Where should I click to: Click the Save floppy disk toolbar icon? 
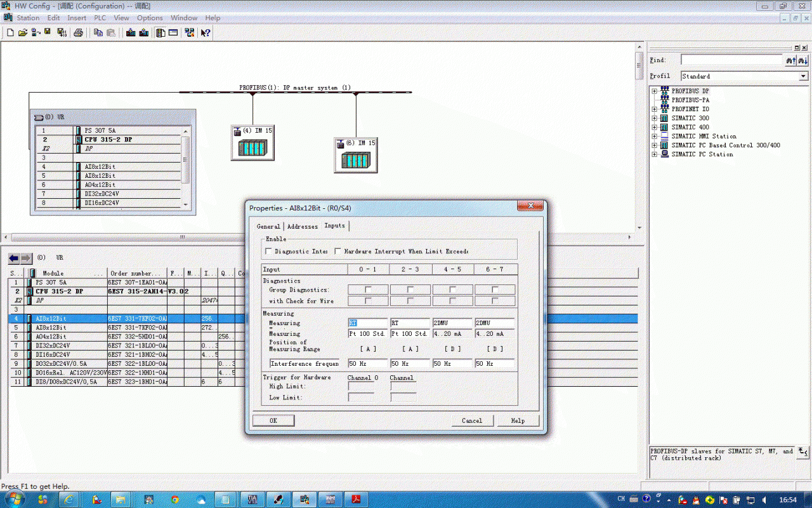click(48, 32)
